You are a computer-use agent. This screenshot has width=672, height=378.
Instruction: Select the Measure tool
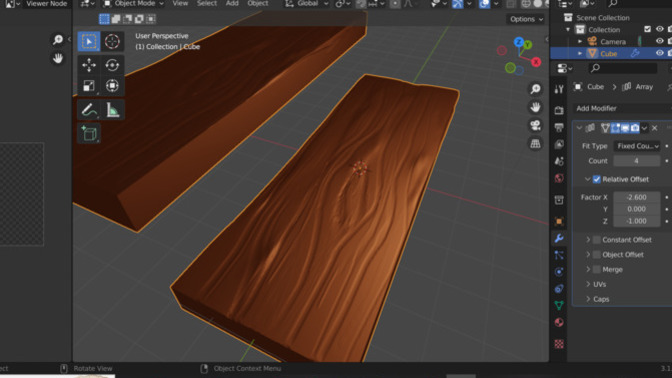point(112,110)
